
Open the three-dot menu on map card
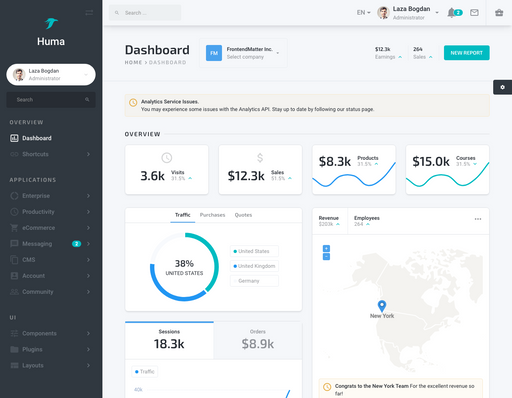pyautogui.click(x=478, y=219)
